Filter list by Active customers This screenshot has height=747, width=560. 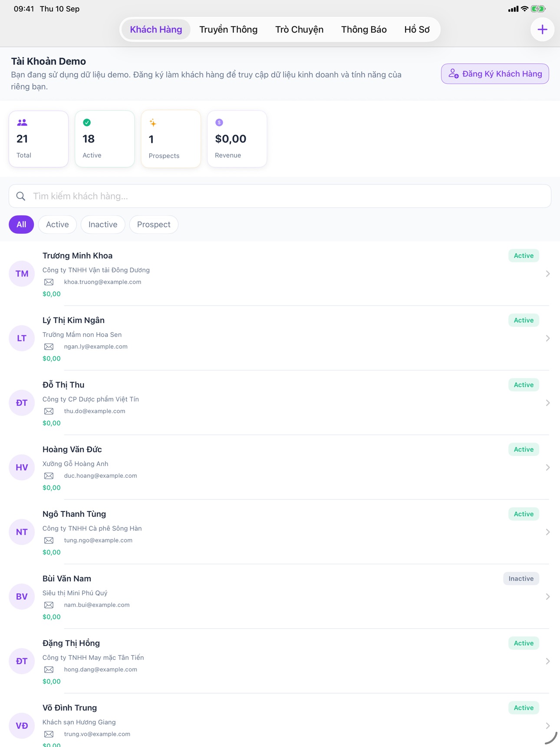57,225
